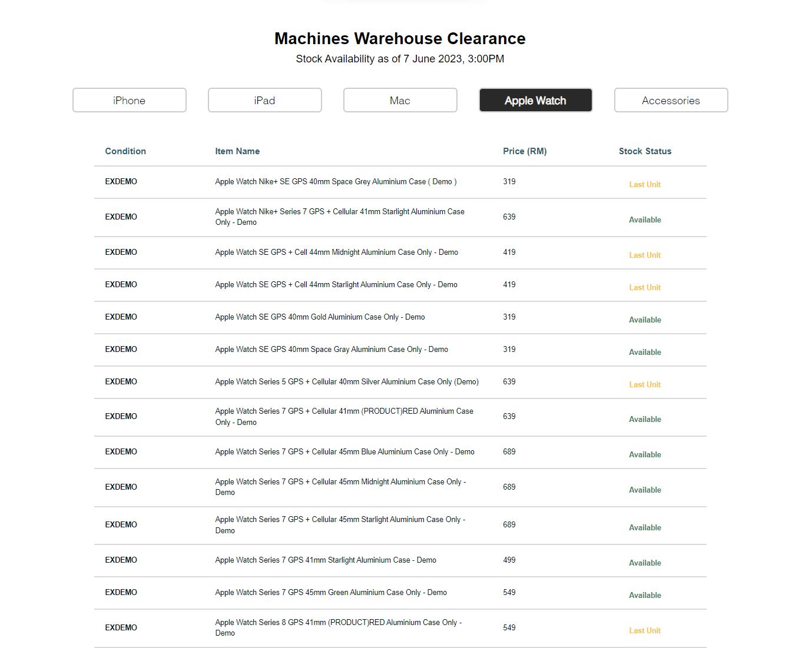Screen dimensions: 812x648
Task: Click Last Unit status for SE 44mm Midnight
Action: click(x=645, y=255)
